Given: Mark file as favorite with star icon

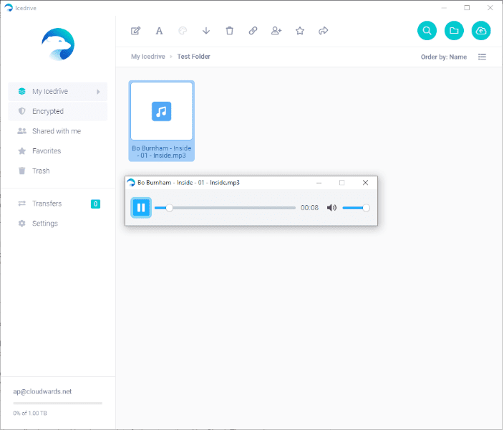Looking at the screenshot, I should 300,31.
